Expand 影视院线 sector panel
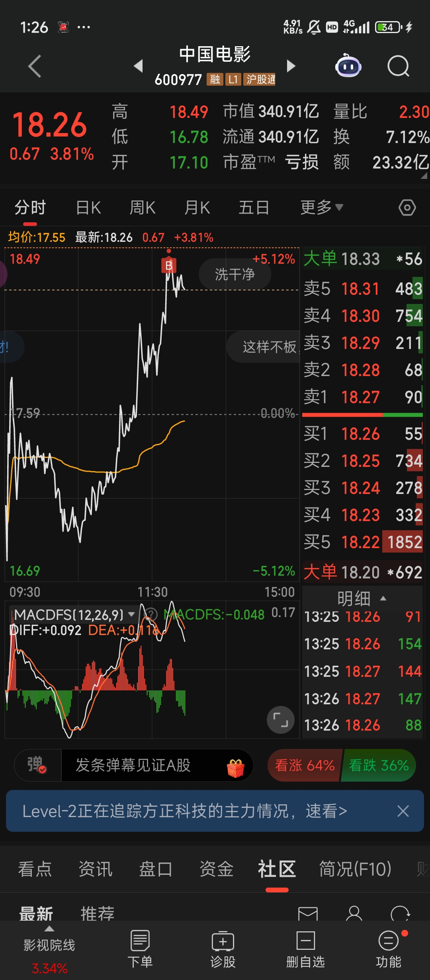The height and width of the screenshot is (980, 430). [x=49, y=950]
